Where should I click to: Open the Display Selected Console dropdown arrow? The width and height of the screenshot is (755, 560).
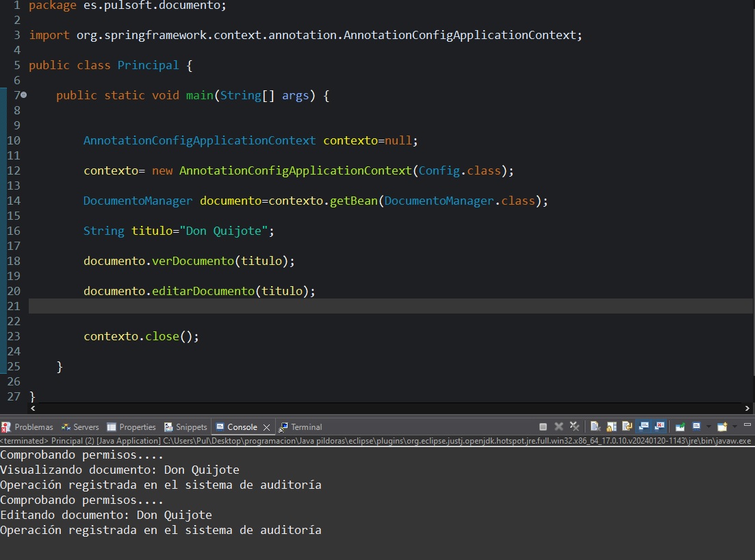pos(708,427)
